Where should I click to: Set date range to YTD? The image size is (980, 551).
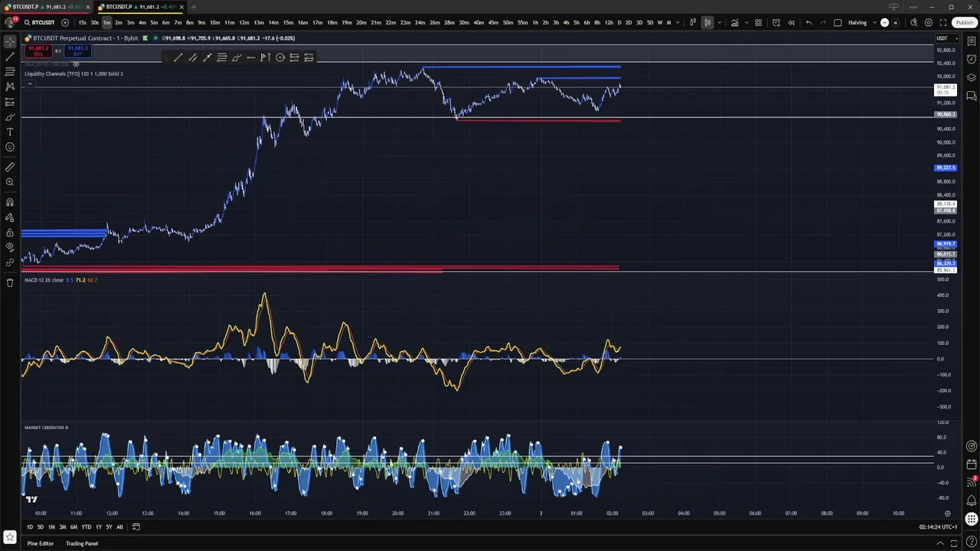coord(87,527)
